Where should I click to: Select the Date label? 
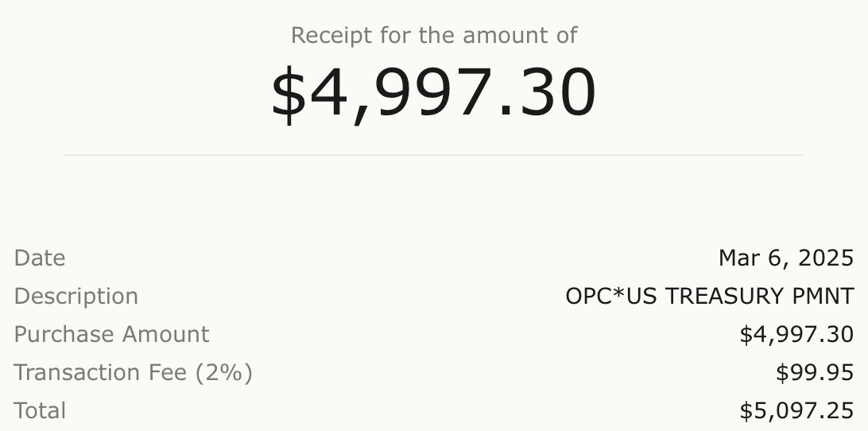39,258
